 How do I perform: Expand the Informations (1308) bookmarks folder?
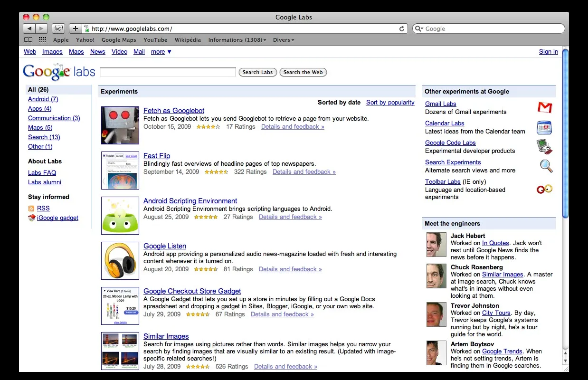237,40
